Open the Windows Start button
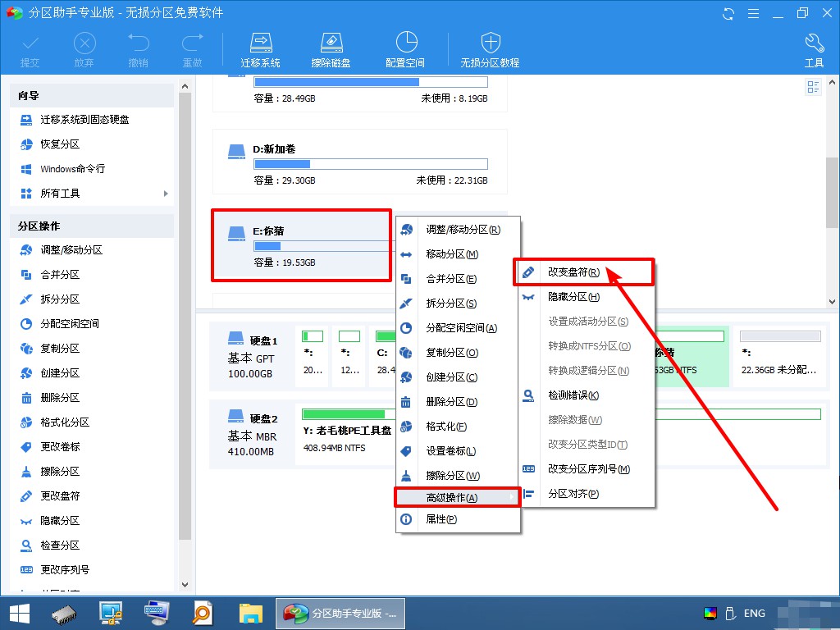Image resolution: width=840 pixels, height=630 pixels. click(x=20, y=614)
